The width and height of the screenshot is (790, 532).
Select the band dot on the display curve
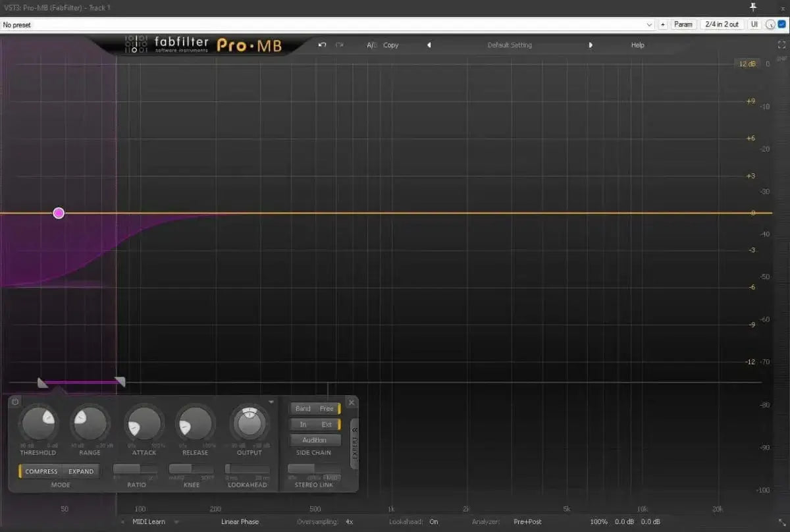pyautogui.click(x=58, y=213)
